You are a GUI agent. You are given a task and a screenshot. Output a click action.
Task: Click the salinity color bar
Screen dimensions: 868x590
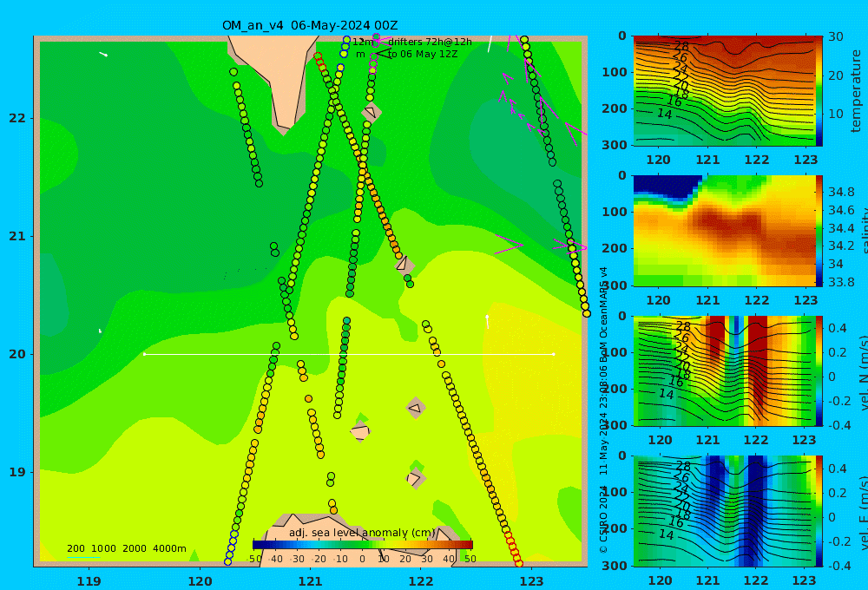tap(819, 231)
